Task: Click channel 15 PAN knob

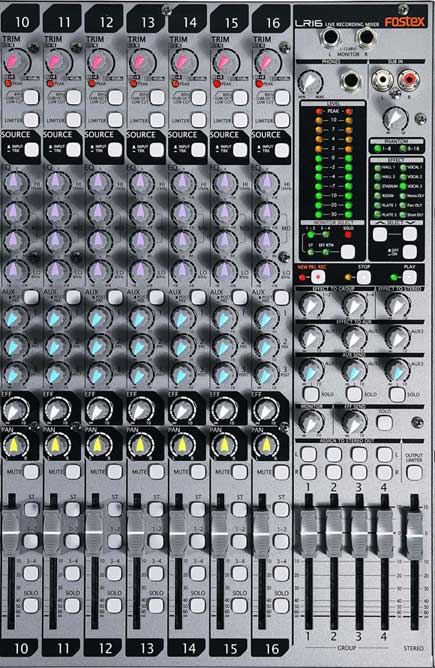Action: point(224,446)
